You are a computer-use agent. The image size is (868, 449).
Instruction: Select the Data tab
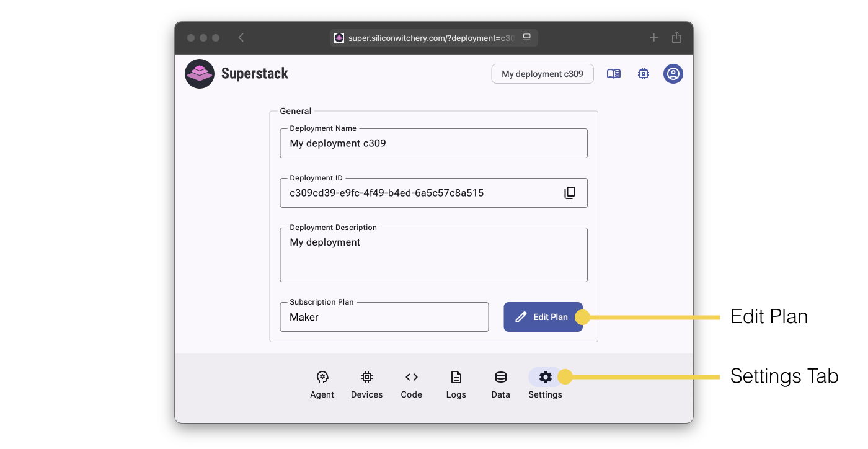pos(500,385)
